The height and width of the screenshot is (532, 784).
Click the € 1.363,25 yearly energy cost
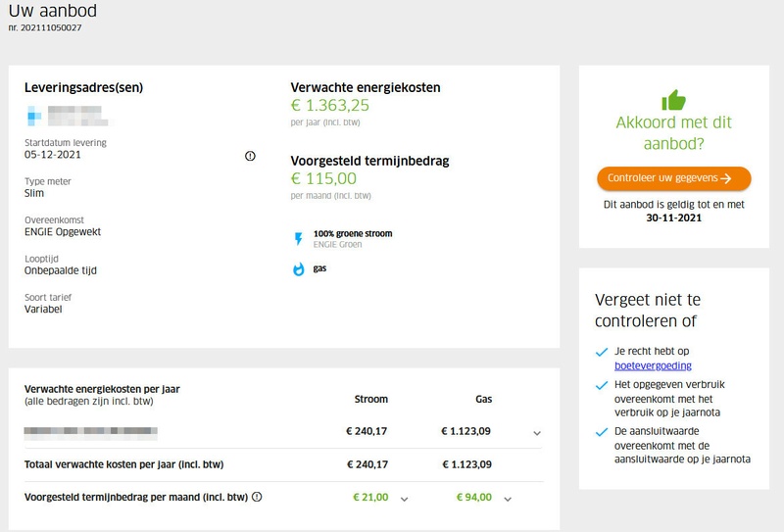[329, 106]
